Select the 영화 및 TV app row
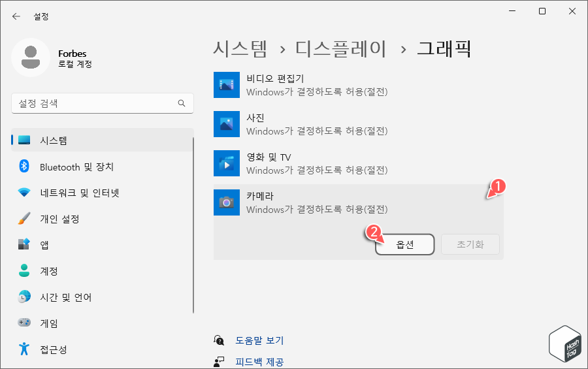 click(359, 163)
